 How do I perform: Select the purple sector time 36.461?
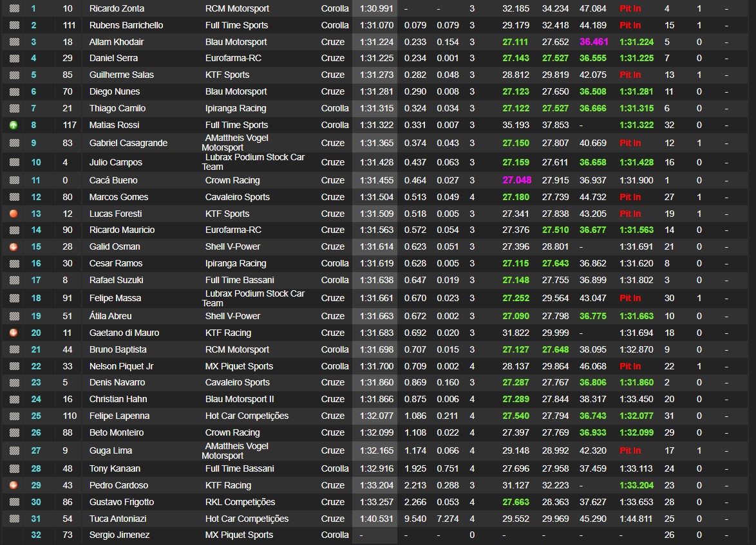594,42
